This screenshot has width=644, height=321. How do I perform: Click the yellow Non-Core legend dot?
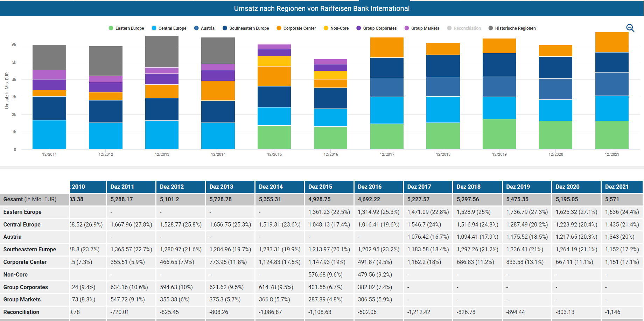click(x=326, y=28)
